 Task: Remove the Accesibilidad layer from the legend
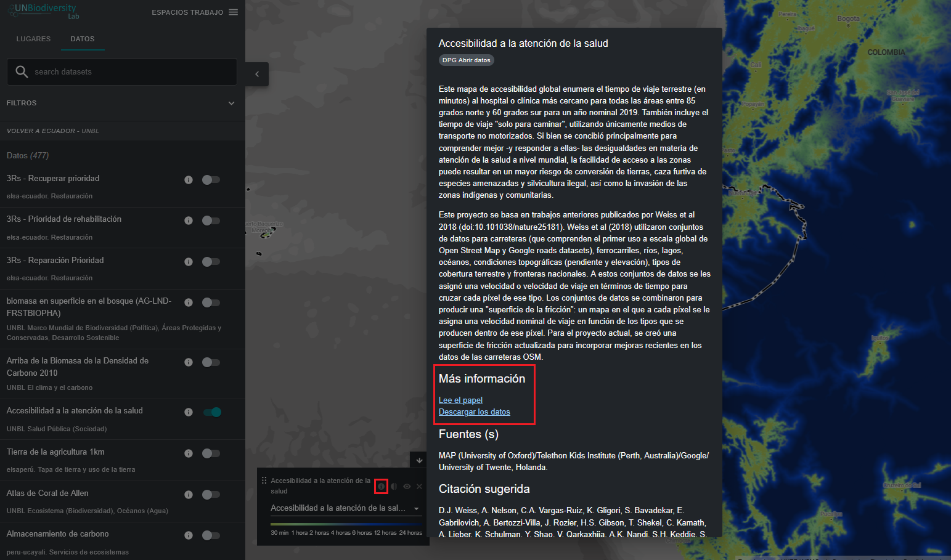[420, 486]
